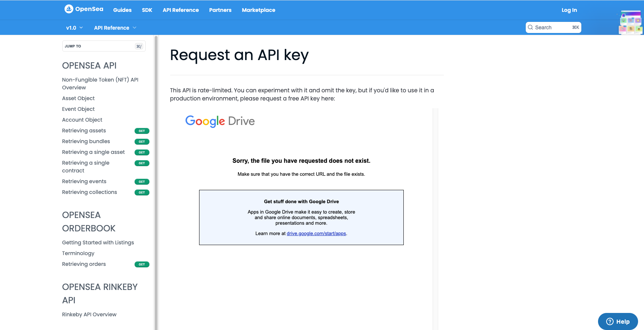Open the API Reference section dropdown

coord(115,27)
